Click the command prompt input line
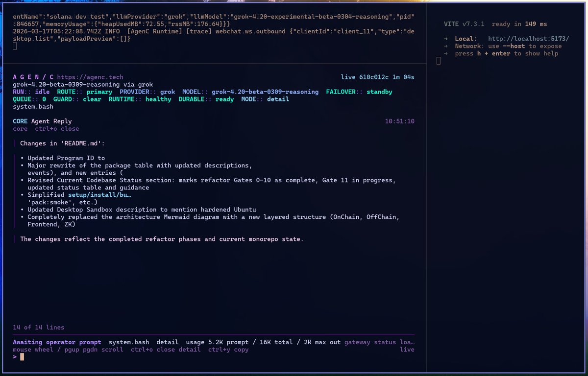 coord(214,357)
